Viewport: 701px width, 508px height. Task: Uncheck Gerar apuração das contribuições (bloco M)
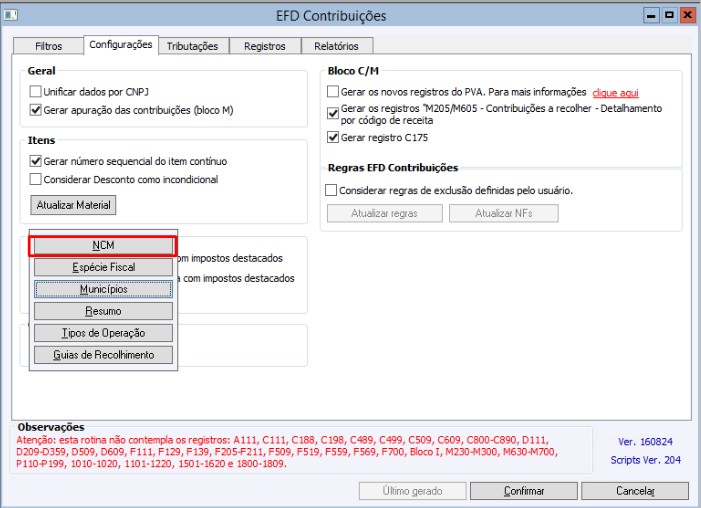point(35,110)
